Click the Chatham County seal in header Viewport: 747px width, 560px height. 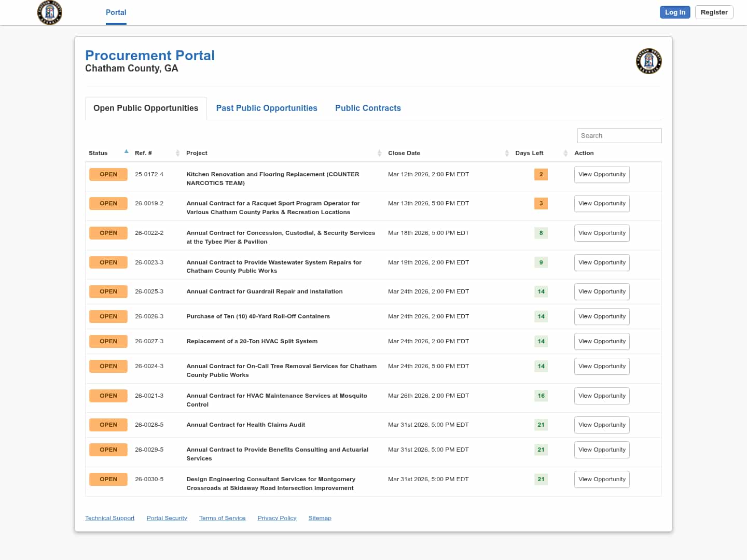click(x=50, y=12)
